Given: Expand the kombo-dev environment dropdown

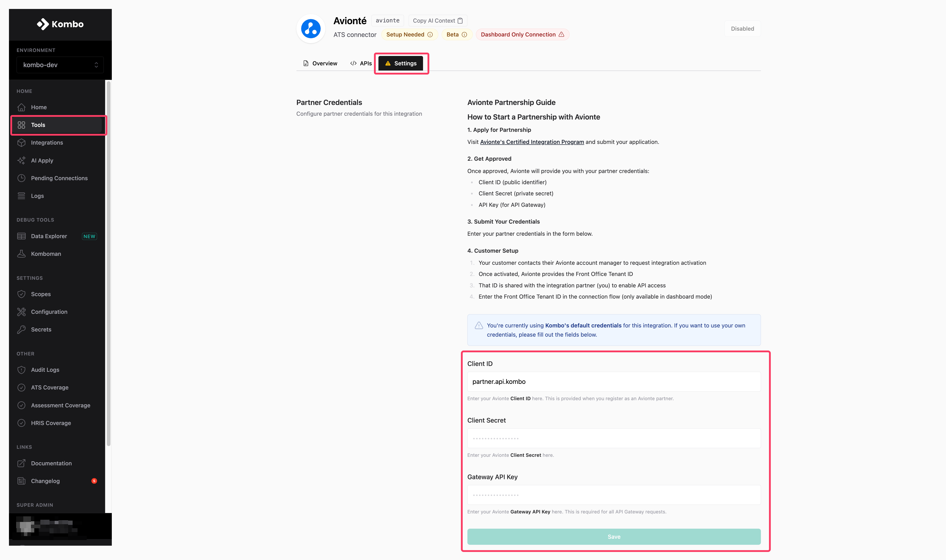Looking at the screenshot, I should point(60,65).
